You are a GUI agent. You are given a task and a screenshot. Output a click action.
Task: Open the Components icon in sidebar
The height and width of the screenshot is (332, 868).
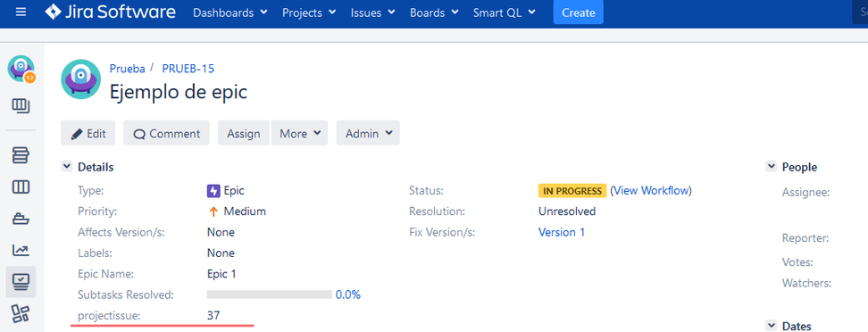(21, 314)
